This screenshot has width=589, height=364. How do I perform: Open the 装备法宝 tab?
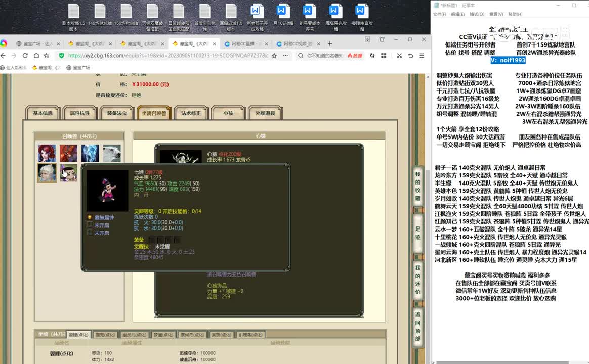tap(117, 113)
